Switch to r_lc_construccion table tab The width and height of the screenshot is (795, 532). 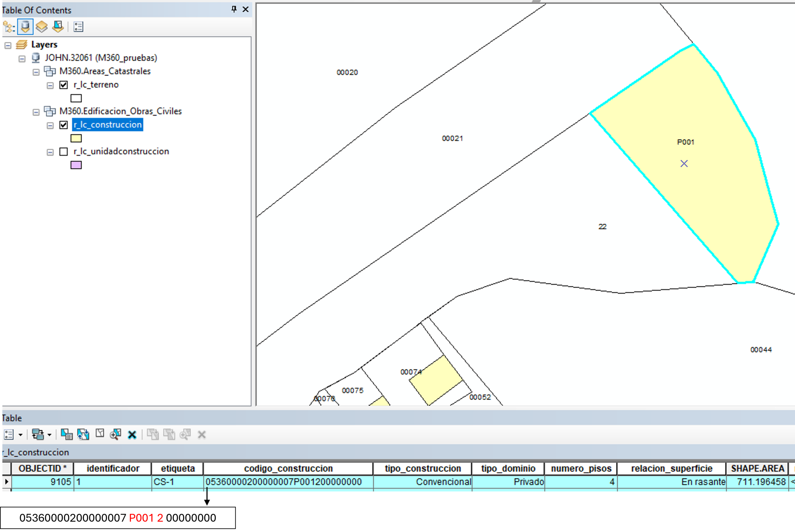click(36, 452)
